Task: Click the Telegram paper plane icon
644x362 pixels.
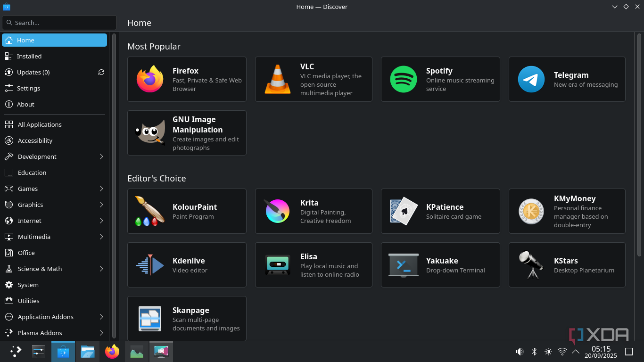Action: point(531,79)
